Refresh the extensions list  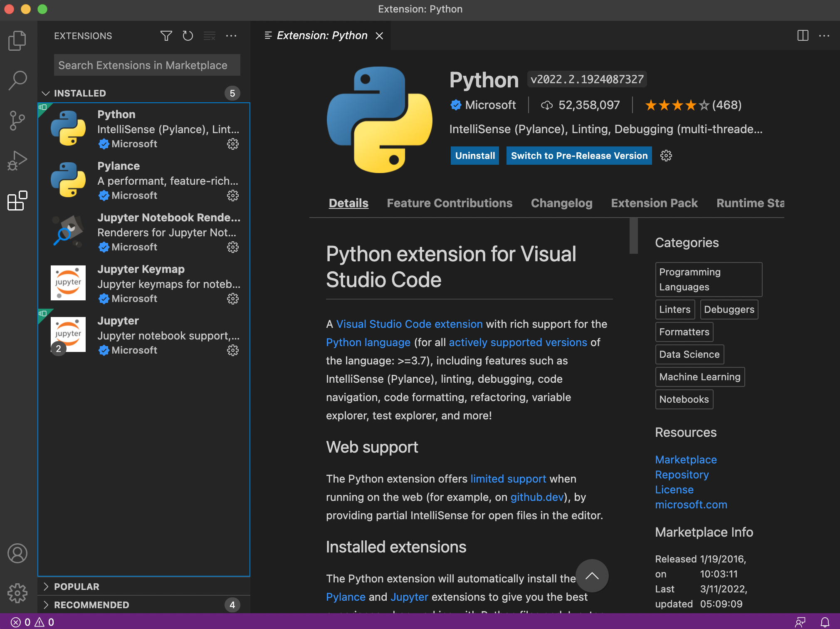tap(188, 36)
